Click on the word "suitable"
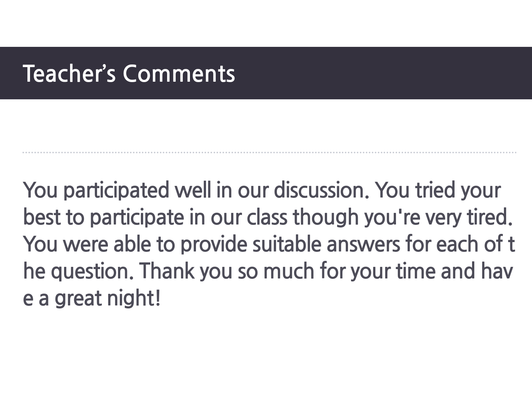This screenshot has width=532, height=407. tap(287, 244)
